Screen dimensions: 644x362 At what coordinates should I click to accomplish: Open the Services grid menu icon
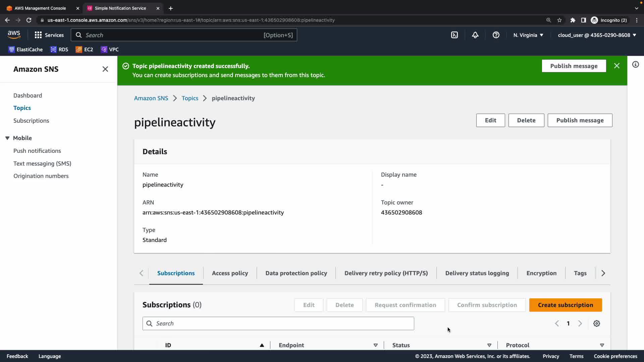pyautogui.click(x=38, y=35)
